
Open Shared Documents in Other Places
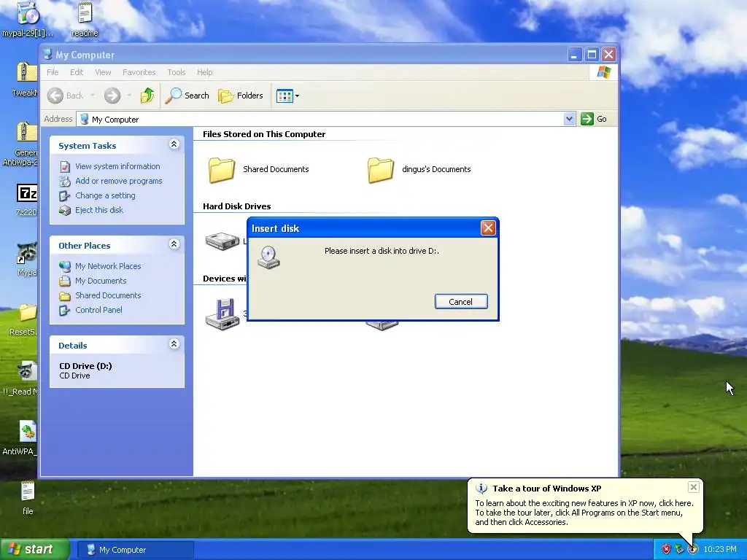coord(108,295)
